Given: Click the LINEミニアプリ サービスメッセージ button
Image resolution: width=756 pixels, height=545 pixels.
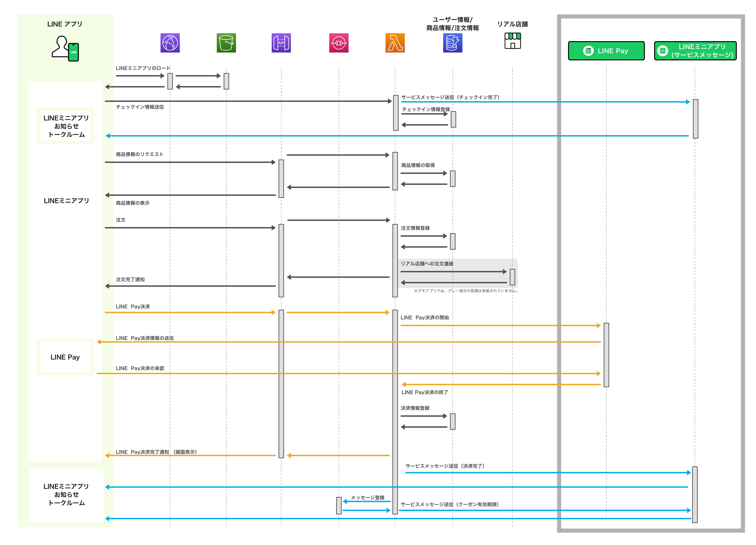Looking at the screenshot, I should [x=695, y=51].
